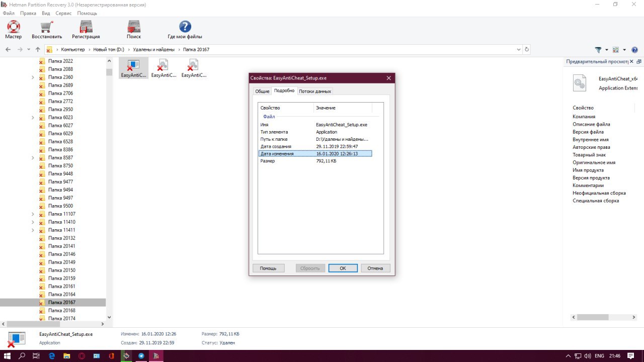Click the ENG language indicator

point(599,356)
